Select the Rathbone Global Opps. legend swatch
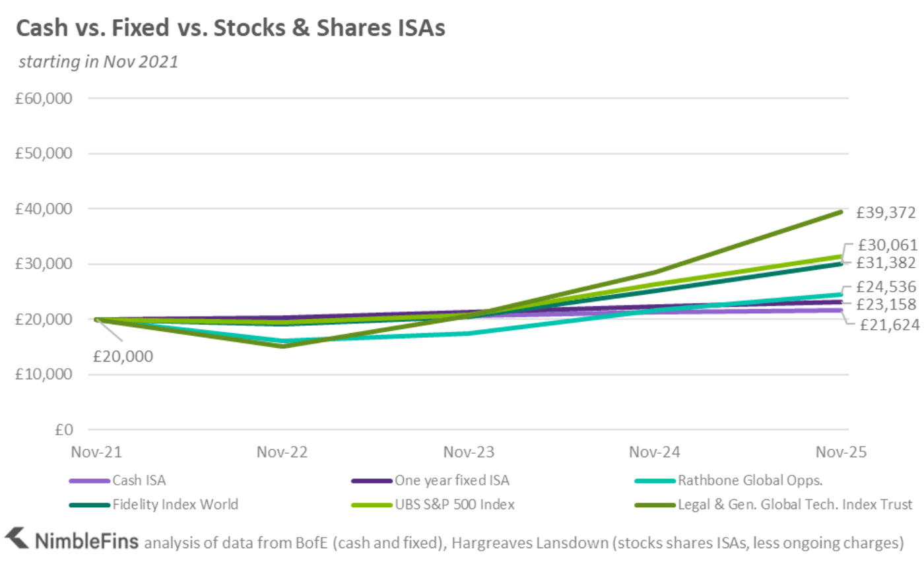The width and height of the screenshot is (924, 562). pyautogui.click(x=656, y=482)
